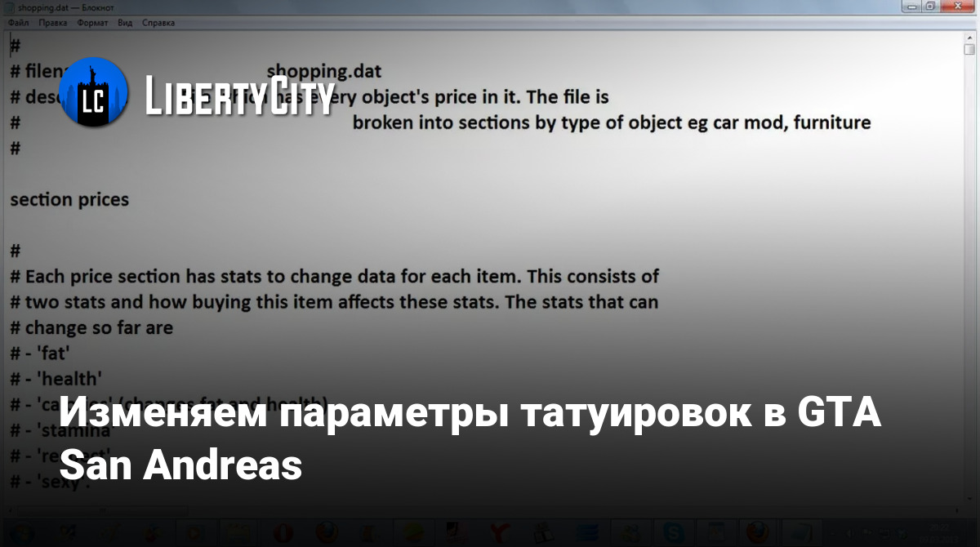The image size is (980, 547).
Task: Open the Вид menu
Action: (125, 23)
